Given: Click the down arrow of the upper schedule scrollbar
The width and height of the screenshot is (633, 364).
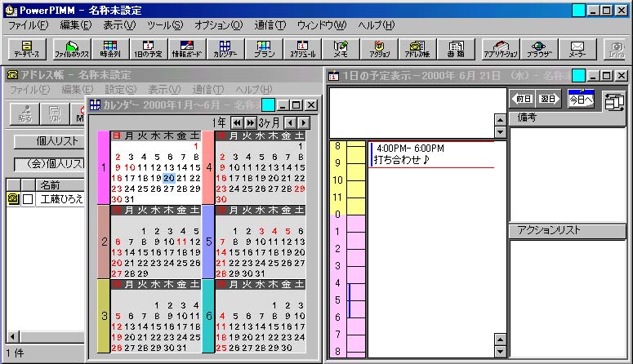Looking at the screenshot, I should [500, 131].
